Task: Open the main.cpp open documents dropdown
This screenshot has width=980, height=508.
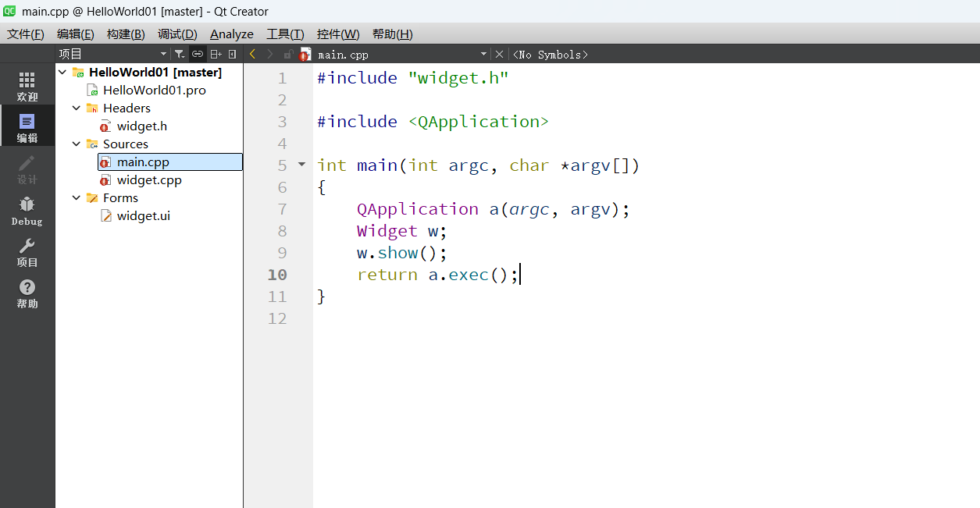Action: [x=402, y=54]
